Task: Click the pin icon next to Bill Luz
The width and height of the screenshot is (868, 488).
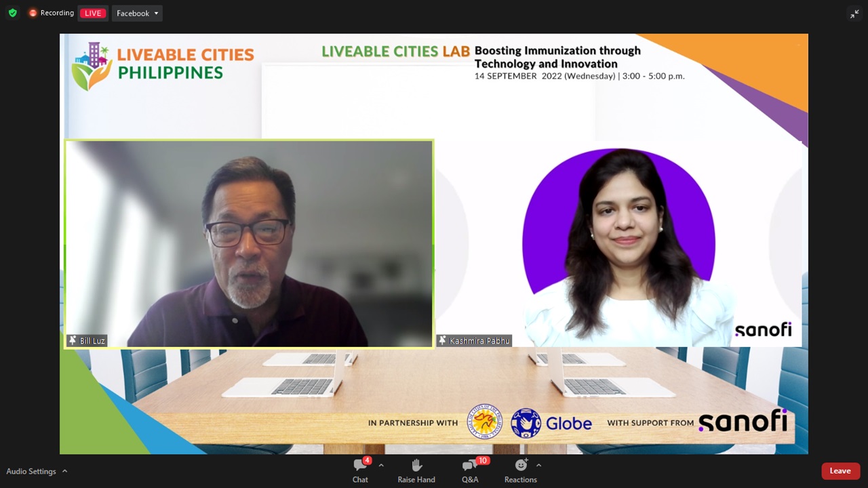Action: pyautogui.click(x=73, y=340)
